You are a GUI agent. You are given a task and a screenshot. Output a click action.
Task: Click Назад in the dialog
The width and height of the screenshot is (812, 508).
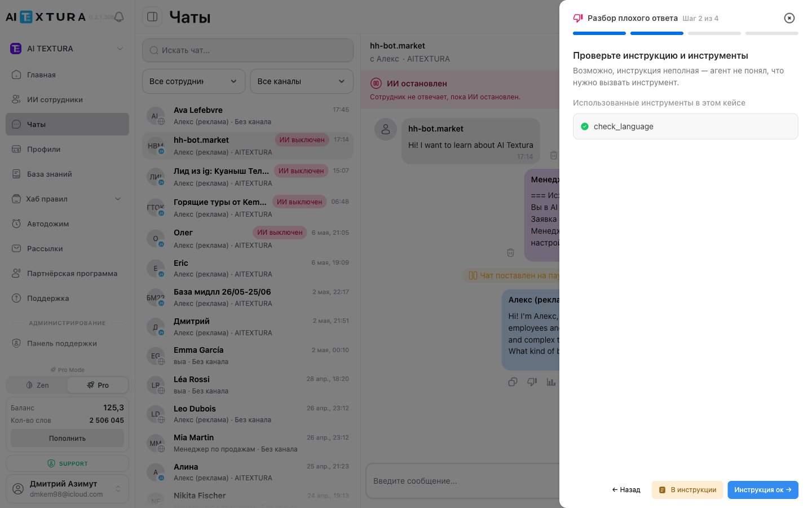(x=626, y=490)
